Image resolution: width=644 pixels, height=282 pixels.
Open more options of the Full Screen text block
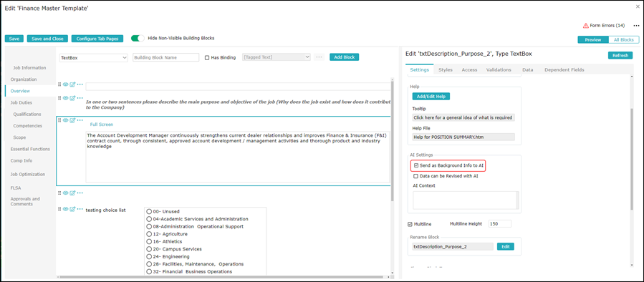tap(80, 120)
